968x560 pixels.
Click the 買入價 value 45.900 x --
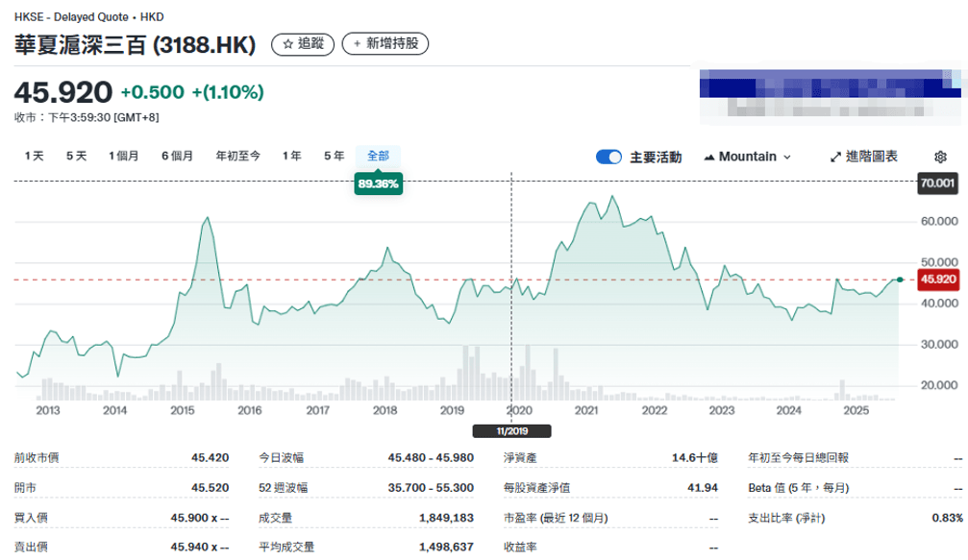tap(199, 518)
